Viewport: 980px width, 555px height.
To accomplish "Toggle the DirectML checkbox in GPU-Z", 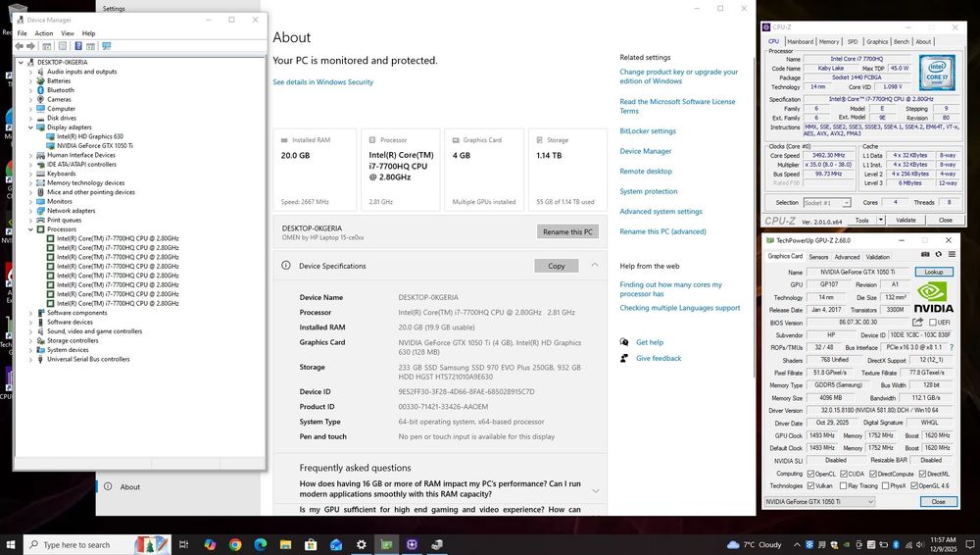I will tap(922, 475).
